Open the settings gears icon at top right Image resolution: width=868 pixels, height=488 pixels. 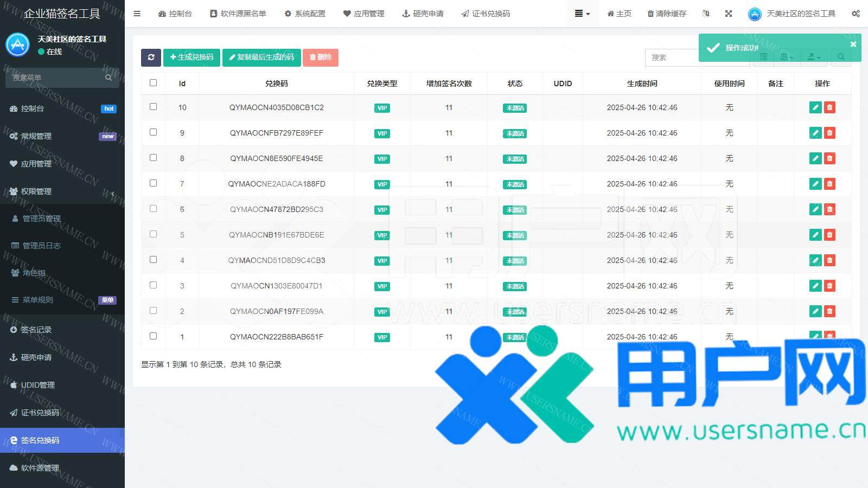[x=856, y=14]
